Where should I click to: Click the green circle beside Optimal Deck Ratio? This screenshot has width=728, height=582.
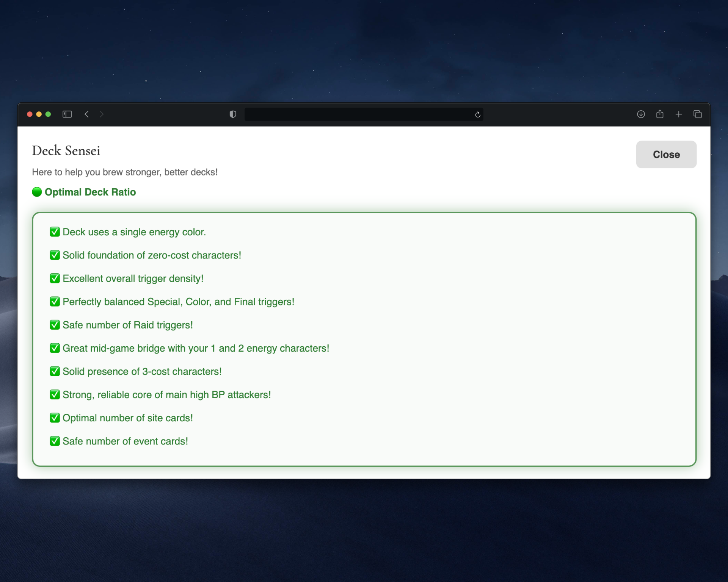[37, 192]
